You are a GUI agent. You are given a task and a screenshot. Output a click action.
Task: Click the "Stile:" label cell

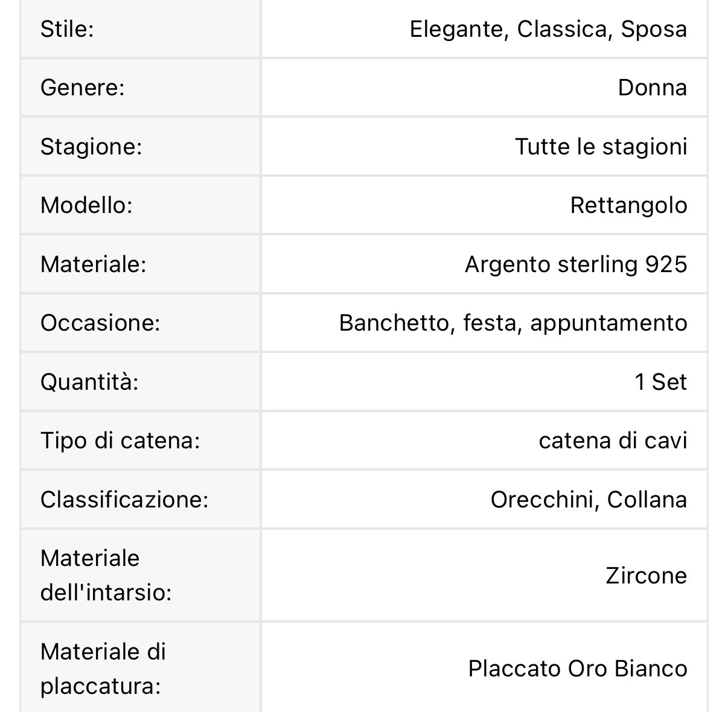(x=67, y=29)
